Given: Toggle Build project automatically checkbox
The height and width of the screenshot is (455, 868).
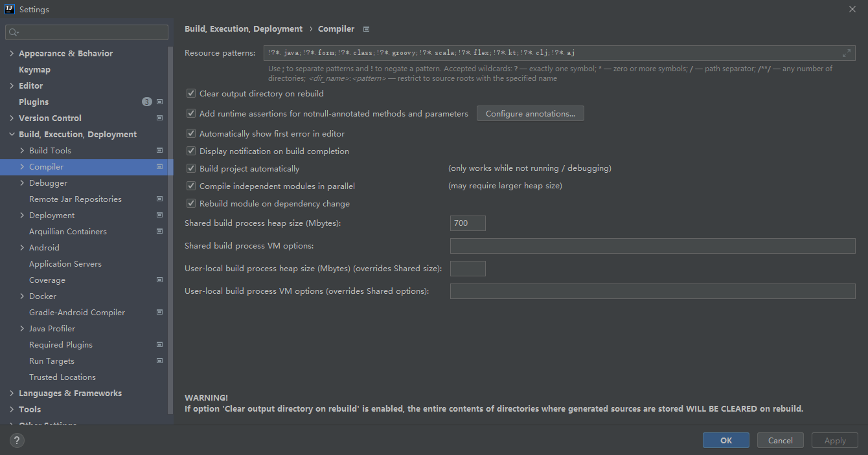Looking at the screenshot, I should (191, 168).
